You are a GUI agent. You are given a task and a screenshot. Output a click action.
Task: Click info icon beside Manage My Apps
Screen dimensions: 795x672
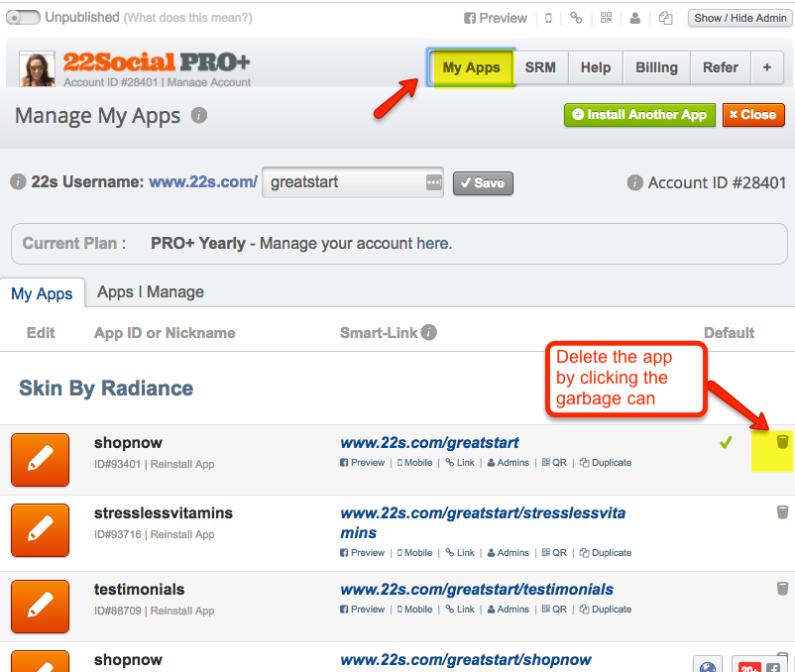point(198,116)
